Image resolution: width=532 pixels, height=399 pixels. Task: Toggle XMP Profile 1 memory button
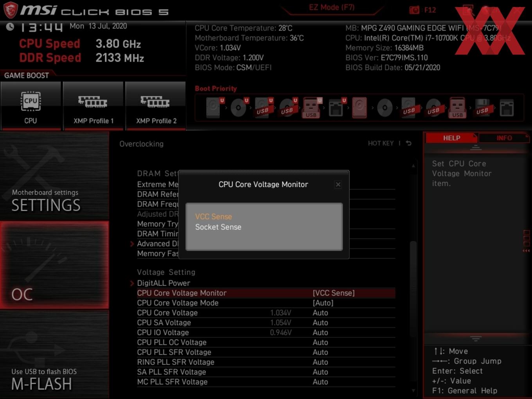pyautogui.click(x=93, y=106)
